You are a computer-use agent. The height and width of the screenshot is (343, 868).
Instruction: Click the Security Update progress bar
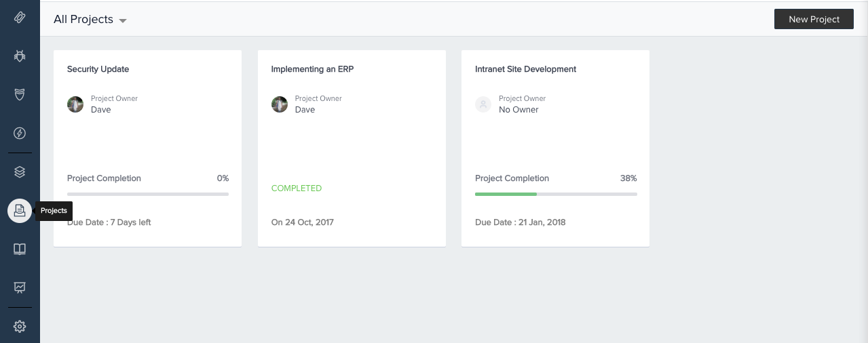(148, 195)
